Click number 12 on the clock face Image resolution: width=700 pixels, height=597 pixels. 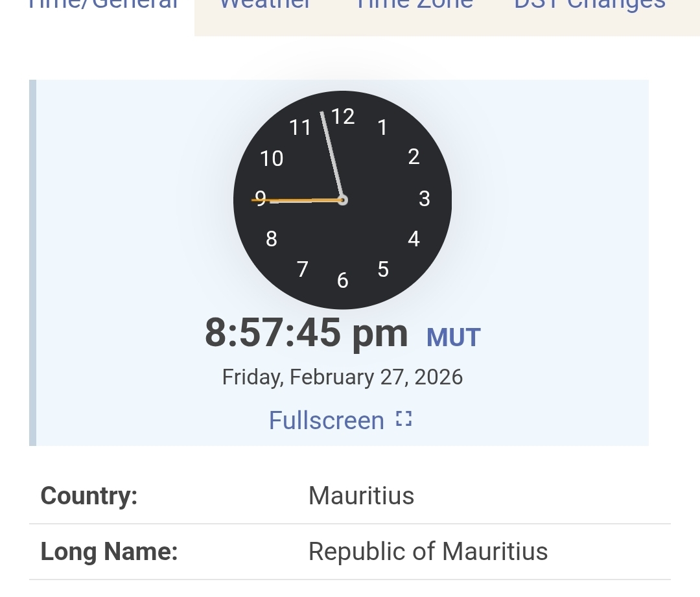[x=343, y=117]
